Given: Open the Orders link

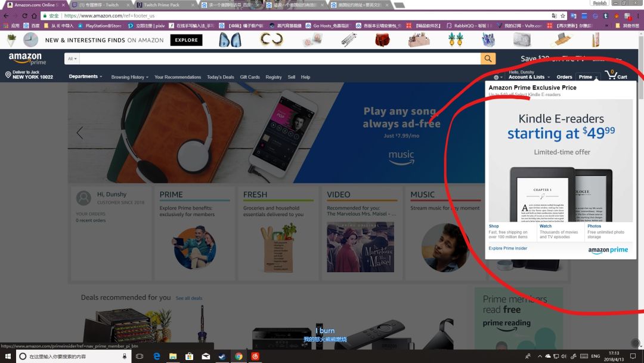Looking at the screenshot, I should [x=564, y=77].
